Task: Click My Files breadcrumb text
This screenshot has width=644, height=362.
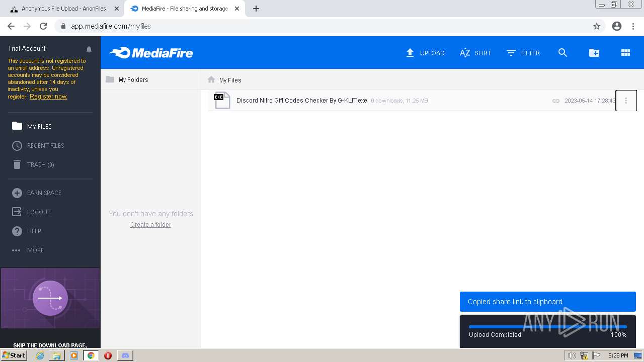Action: pos(230,80)
